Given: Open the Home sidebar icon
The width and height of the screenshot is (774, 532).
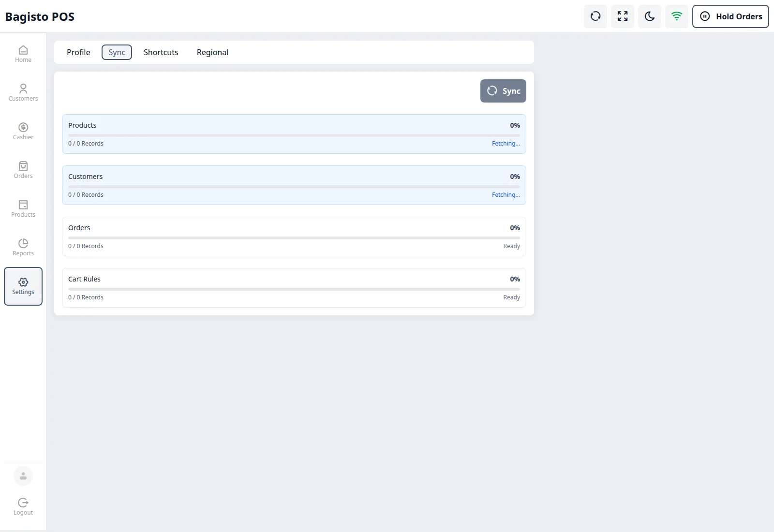Looking at the screenshot, I should click(x=23, y=54).
